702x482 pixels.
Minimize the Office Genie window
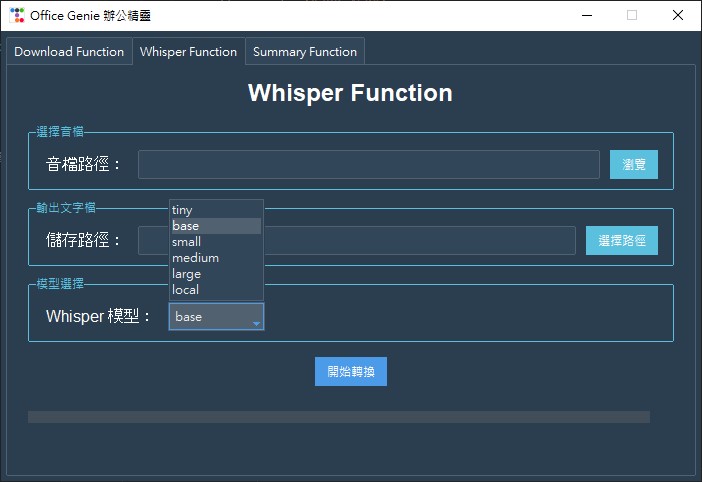[x=585, y=15]
